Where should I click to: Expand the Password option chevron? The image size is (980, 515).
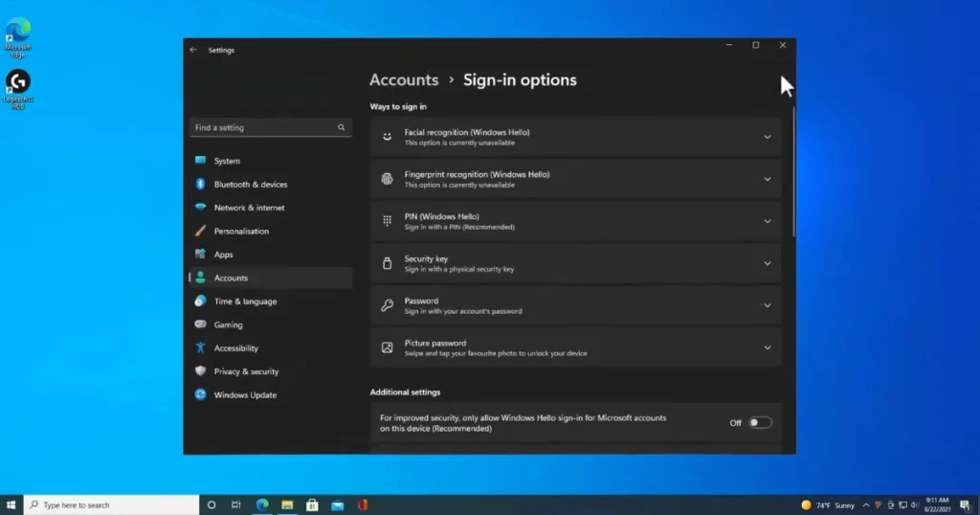click(768, 305)
